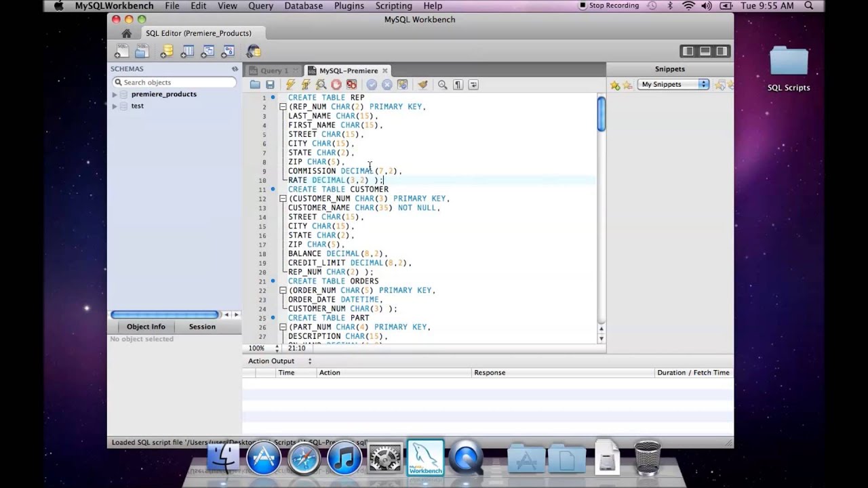The width and height of the screenshot is (868, 488).
Task: Click insert snippet into editor icon
Action: pos(719,85)
